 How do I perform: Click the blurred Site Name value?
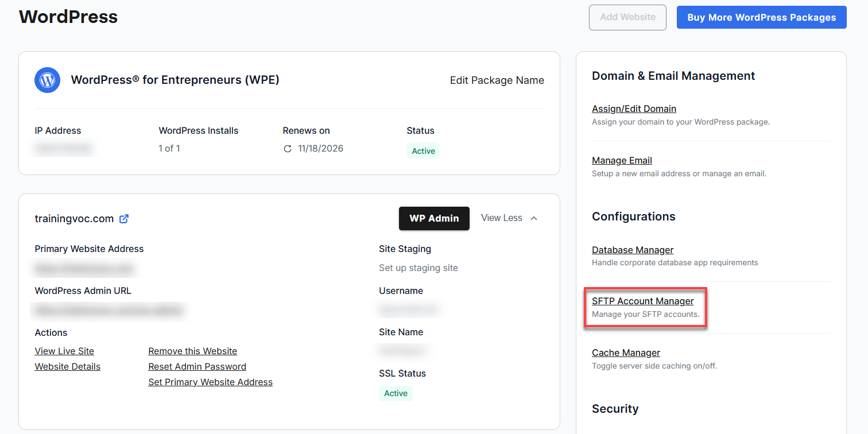point(402,350)
